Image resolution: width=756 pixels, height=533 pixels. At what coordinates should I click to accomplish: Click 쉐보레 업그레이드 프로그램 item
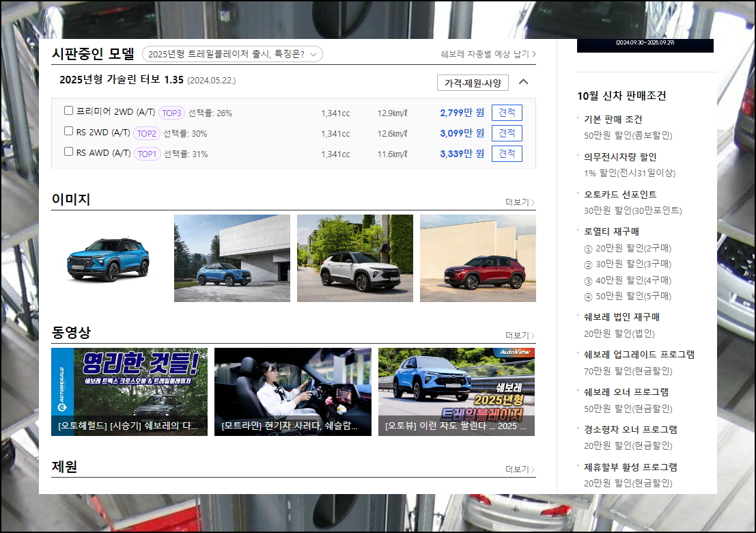[639, 355]
